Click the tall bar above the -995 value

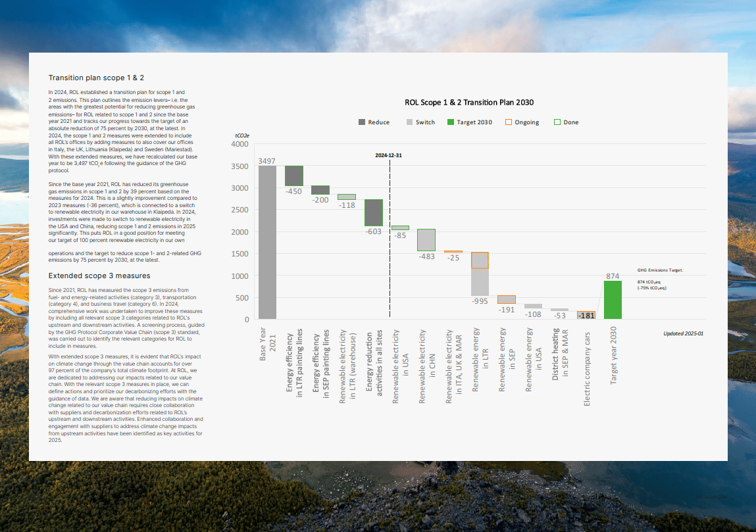(x=480, y=274)
